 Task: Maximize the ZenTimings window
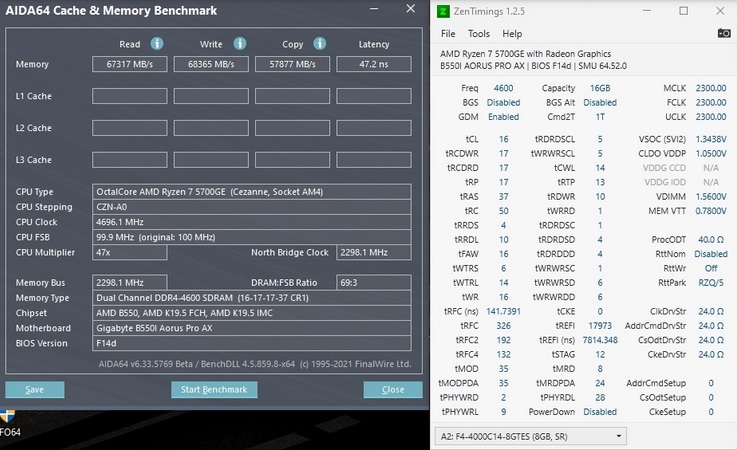coord(683,11)
